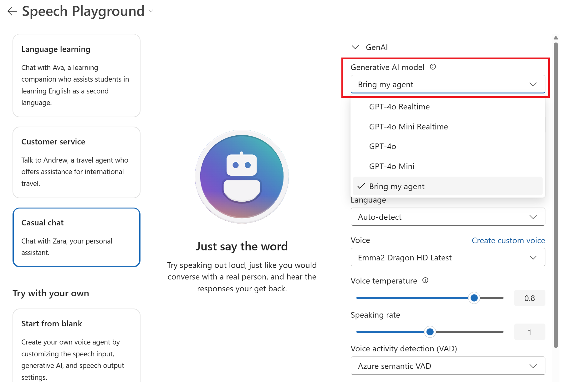Click the robot avatar in the center

(242, 177)
